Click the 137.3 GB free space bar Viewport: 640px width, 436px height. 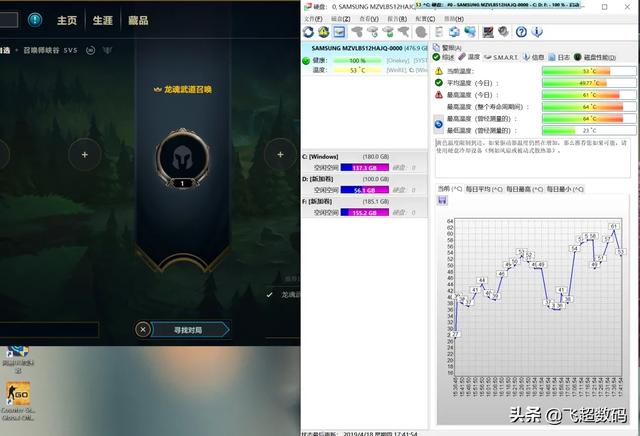pos(364,167)
